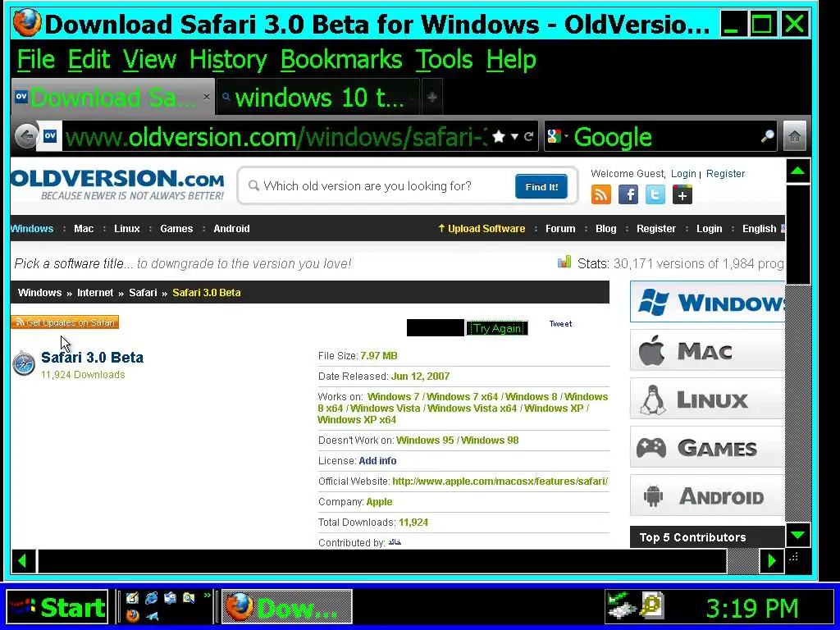Open the History menu

[228, 59]
